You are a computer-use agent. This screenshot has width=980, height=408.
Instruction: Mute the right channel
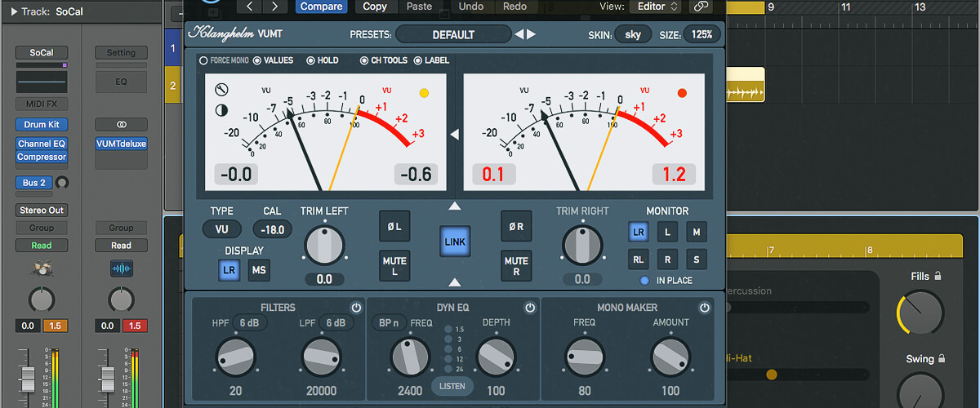(516, 266)
